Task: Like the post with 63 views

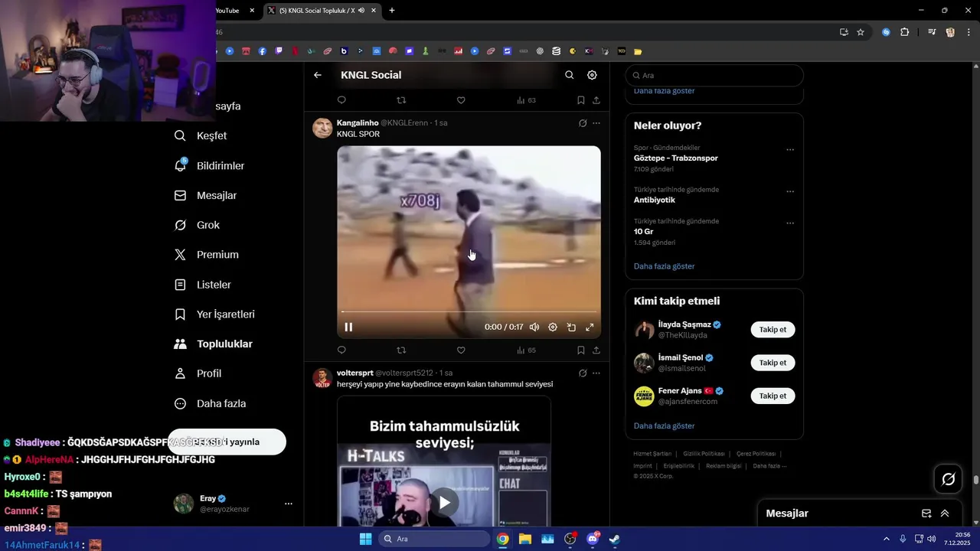Action: [x=461, y=100]
